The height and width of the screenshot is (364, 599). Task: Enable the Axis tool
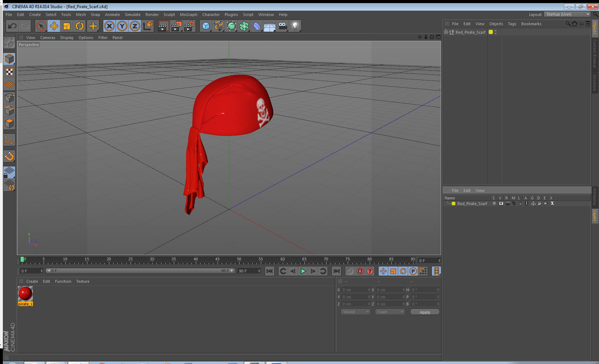coord(9,140)
